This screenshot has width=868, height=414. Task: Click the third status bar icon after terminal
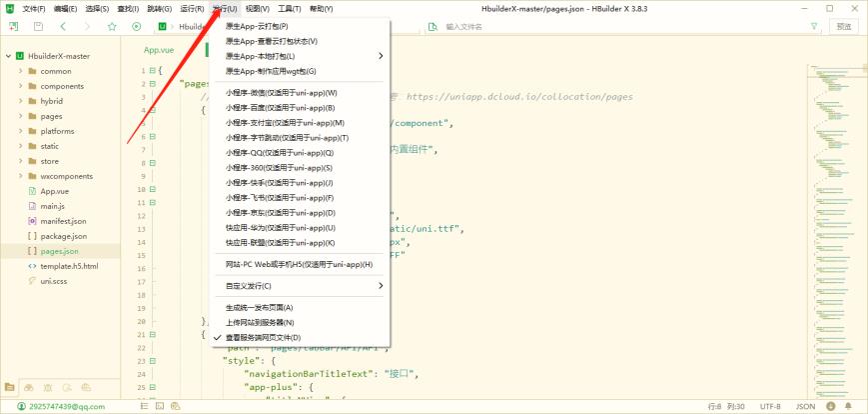175,406
